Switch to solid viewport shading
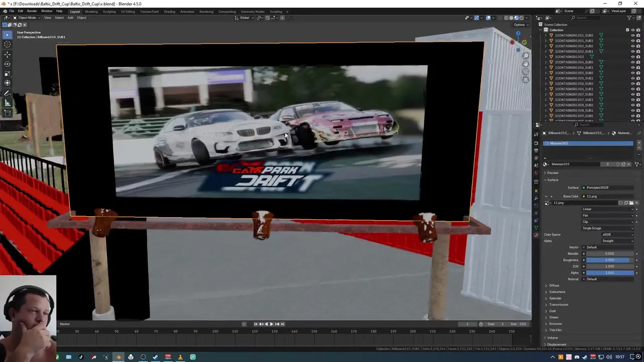This screenshot has width=644, height=362. 511,18
